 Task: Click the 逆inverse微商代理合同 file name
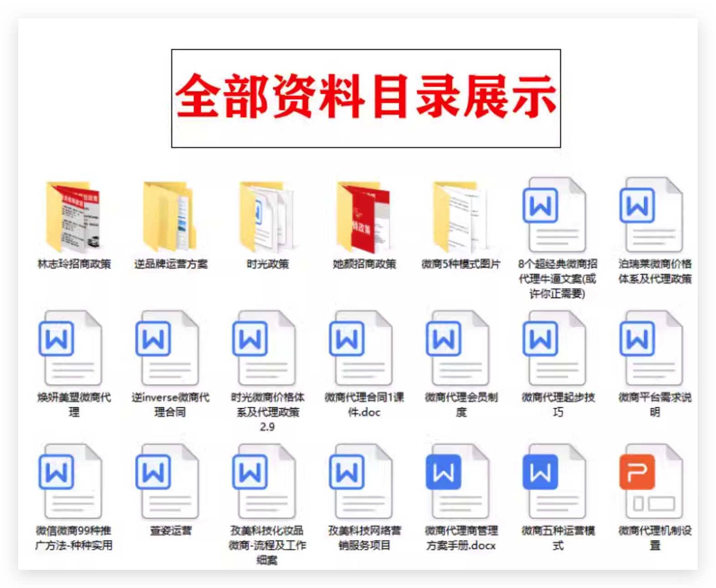tap(170, 405)
